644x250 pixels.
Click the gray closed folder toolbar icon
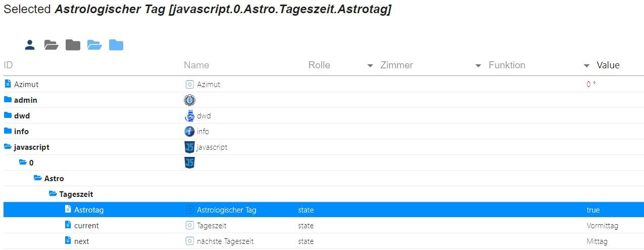coord(73,45)
